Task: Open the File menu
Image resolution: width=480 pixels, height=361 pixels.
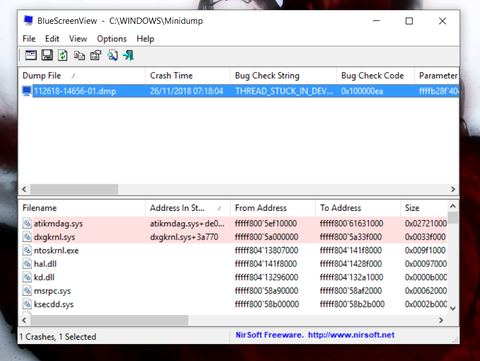Action: pyautogui.click(x=29, y=39)
